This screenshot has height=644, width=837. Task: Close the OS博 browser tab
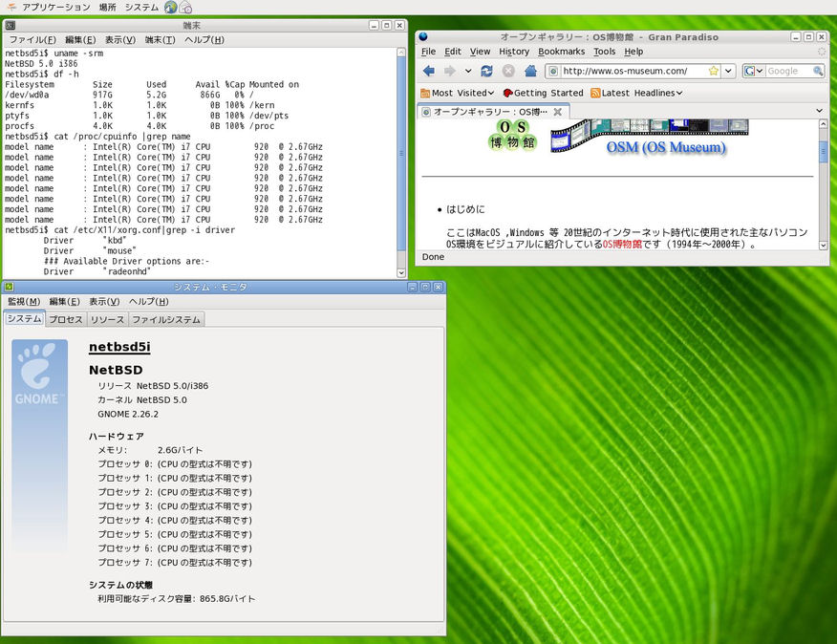(557, 112)
